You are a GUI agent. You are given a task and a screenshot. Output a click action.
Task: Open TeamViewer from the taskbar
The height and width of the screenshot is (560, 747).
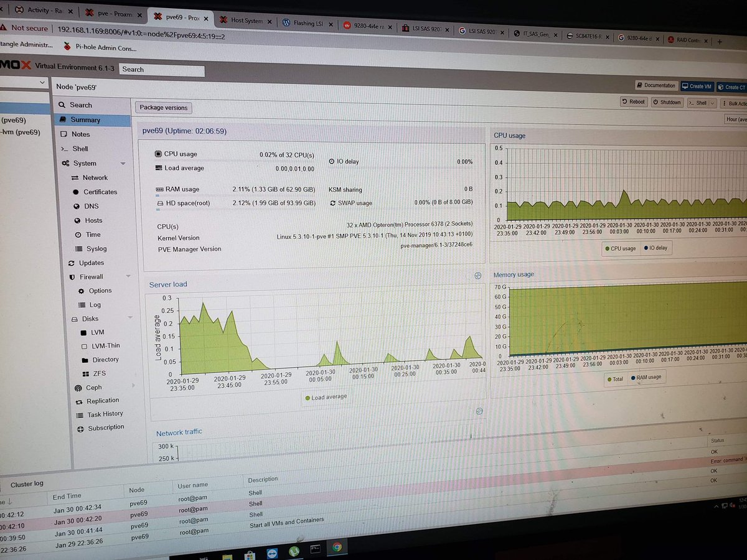click(272, 553)
